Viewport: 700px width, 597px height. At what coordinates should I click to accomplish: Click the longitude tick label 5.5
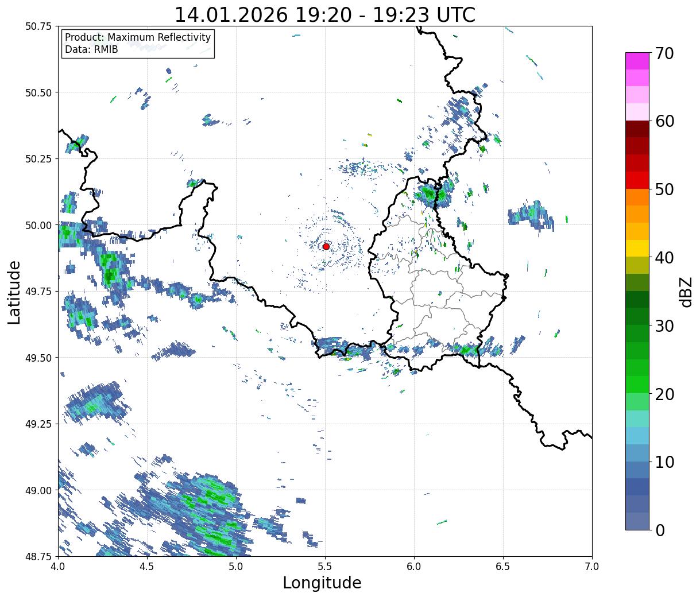pyautogui.click(x=325, y=567)
